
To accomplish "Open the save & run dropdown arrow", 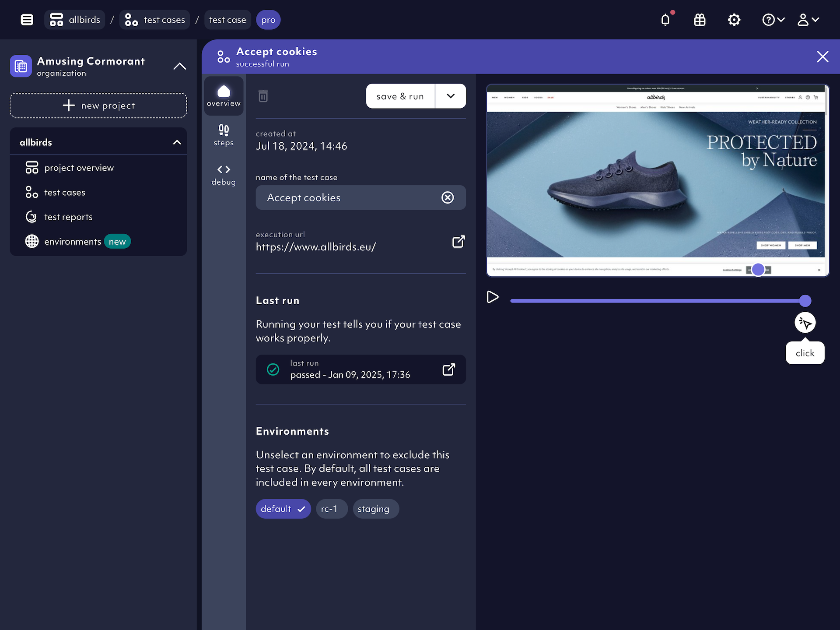I will click(451, 96).
